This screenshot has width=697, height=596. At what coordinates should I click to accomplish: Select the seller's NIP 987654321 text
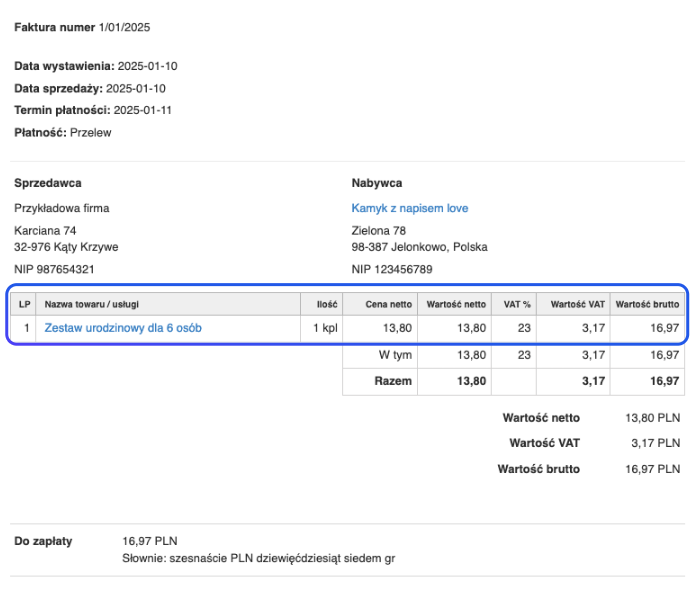point(55,269)
